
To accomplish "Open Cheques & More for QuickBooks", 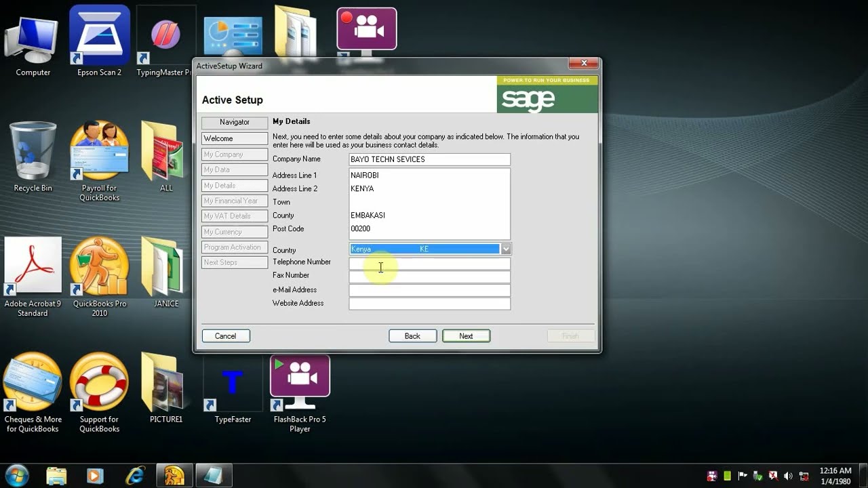I will pyautogui.click(x=33, y=393).
